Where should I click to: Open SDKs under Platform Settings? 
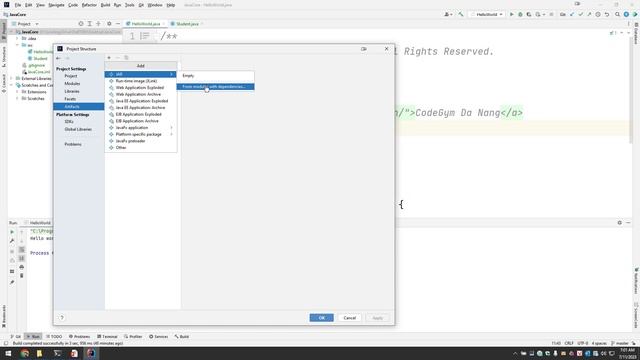[69, 122]
